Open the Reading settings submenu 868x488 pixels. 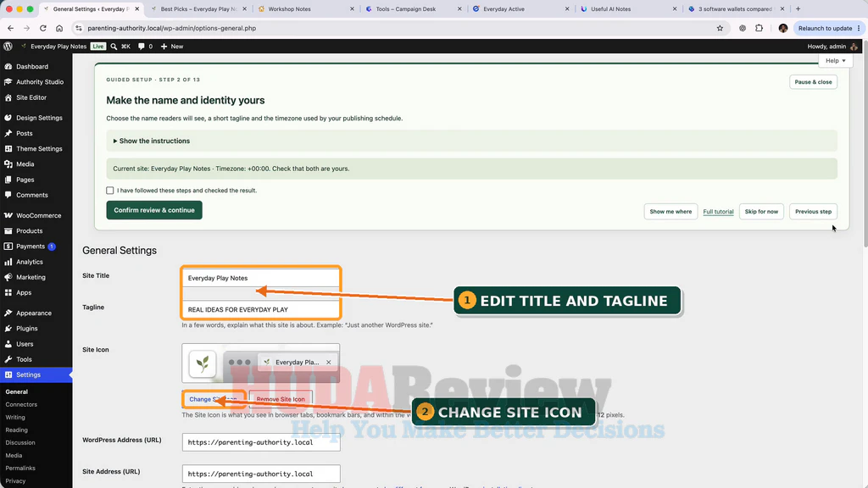17,430
